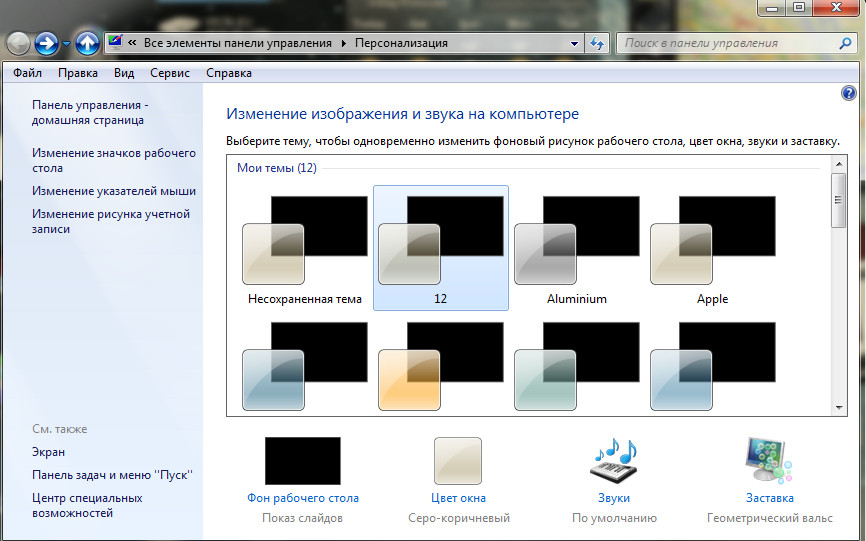The image size is (866, 541).
Task: Open the Файл menu
Action: click(x=27, y=73)
